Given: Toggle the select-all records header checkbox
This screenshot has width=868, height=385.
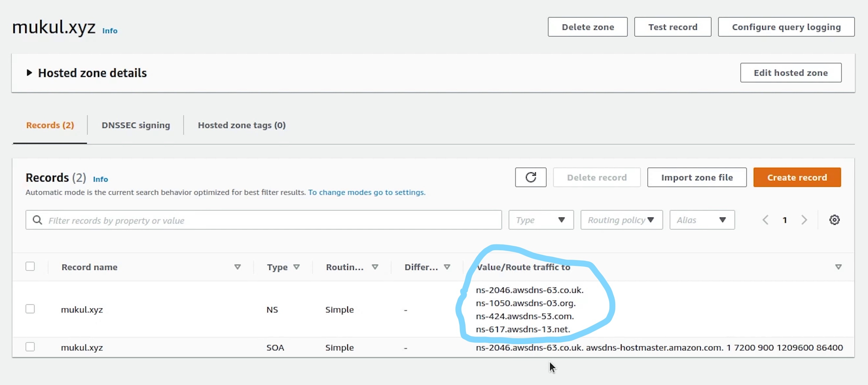Looking at the screenshot, I should coord(30,266).
